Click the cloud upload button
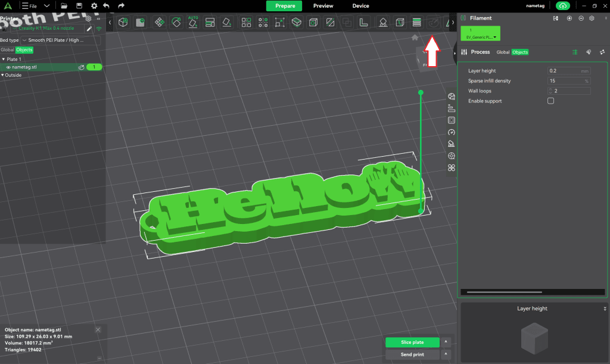Screen dimensions: 610x364 (562, 5)
